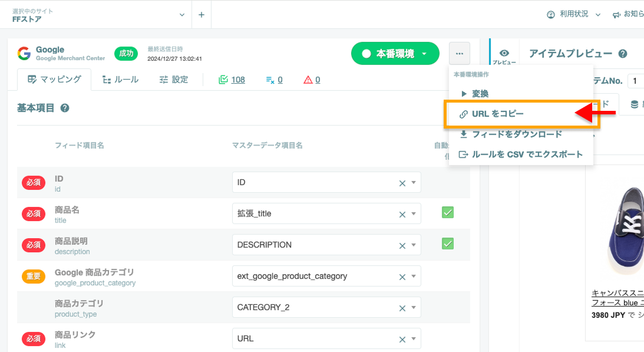Viewport: 644px width, 352px height.
Task: Open the preview eye icon panel
Action: 504,53
